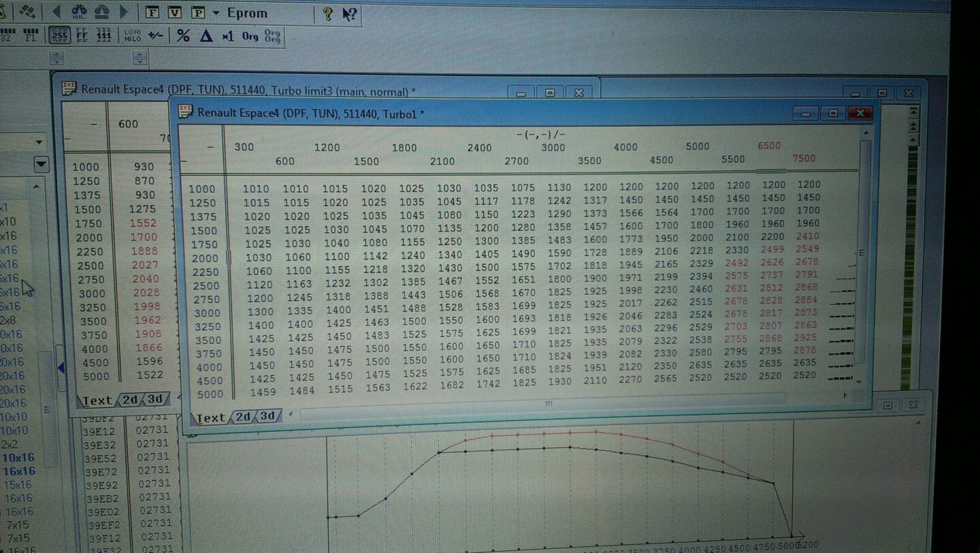The image size is (980, 553).
Task: Expand the left panel dropdown button
Action: [x=42, y=164]
